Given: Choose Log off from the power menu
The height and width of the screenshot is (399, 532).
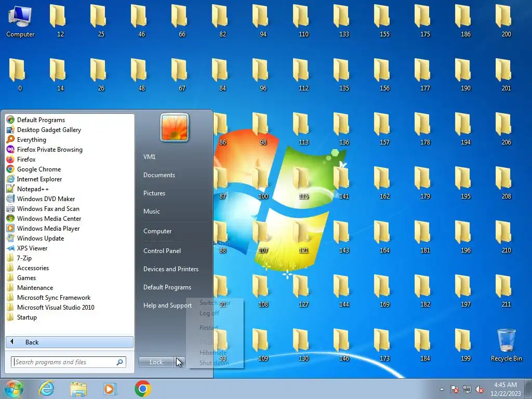Looking at the screenshot, I should 209,313.
